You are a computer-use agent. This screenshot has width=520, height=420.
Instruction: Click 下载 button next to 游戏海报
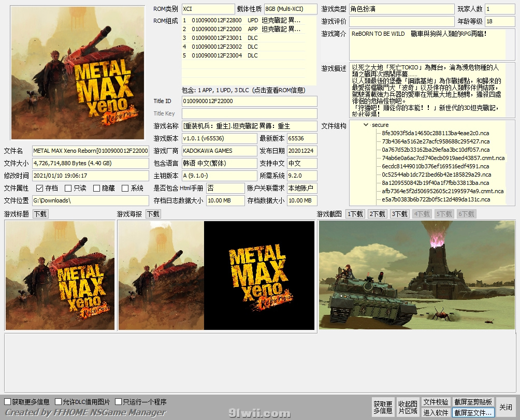pyautogui.click(x=153, y=214)
